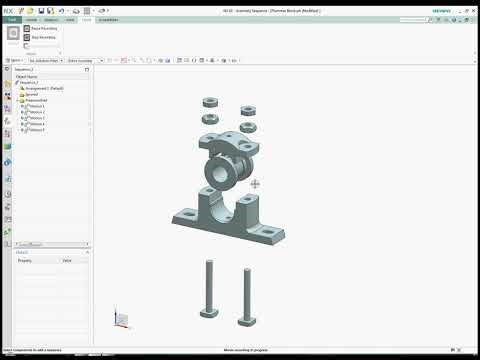Open the History clock sidebar tab
Image resolution: width=480 pixels, height=360 pixels.
click(7, 194)
